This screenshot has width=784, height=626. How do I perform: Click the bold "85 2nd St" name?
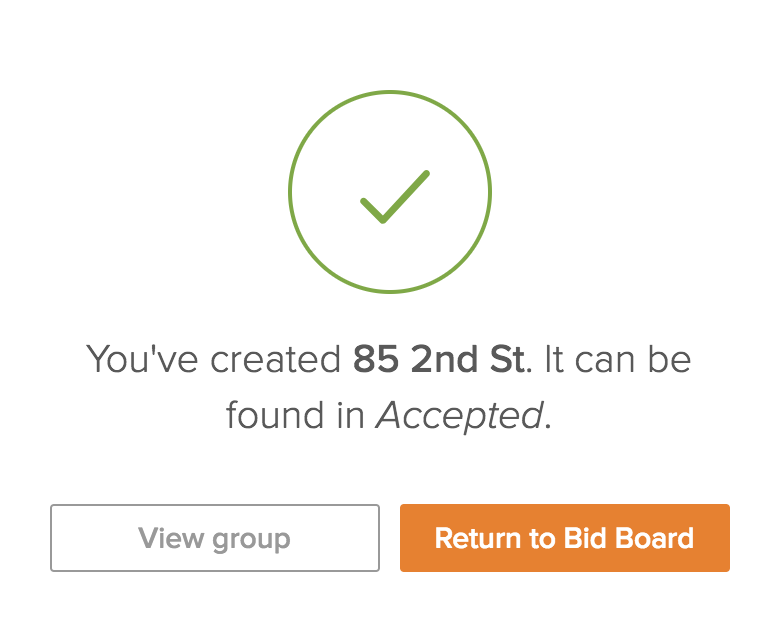[x=439, y=359]
